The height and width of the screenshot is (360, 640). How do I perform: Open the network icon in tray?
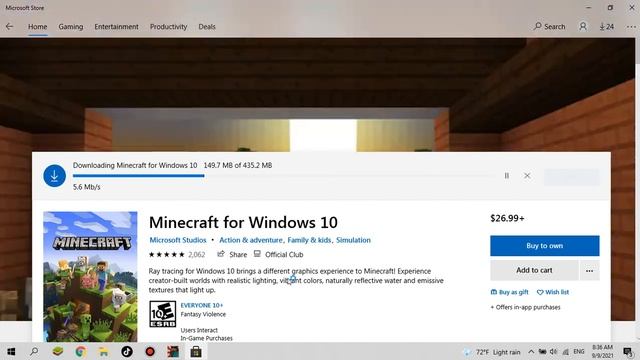[565, 351]
